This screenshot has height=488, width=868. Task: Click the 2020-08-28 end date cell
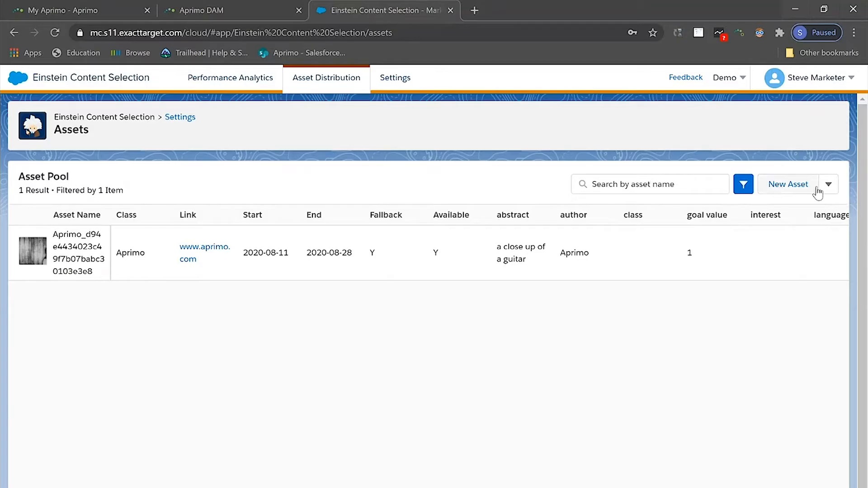point(329,253)
